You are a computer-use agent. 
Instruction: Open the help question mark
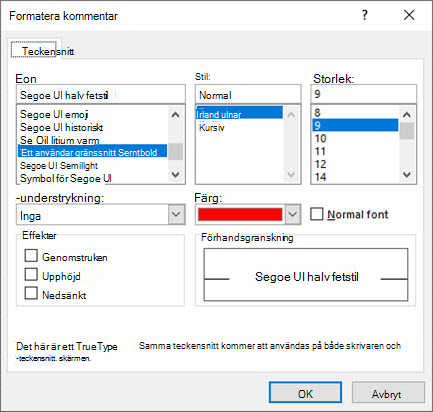coord(365,15)
